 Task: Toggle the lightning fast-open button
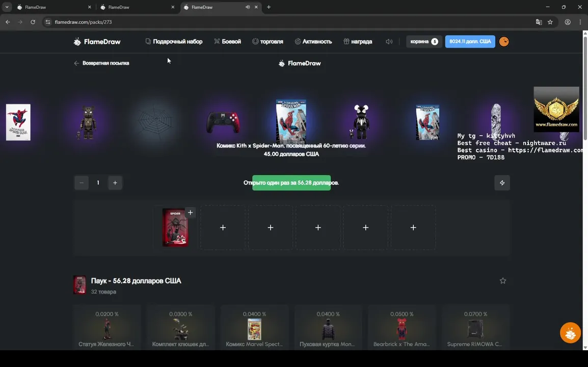pyautogui.click(x=502, y=183)
